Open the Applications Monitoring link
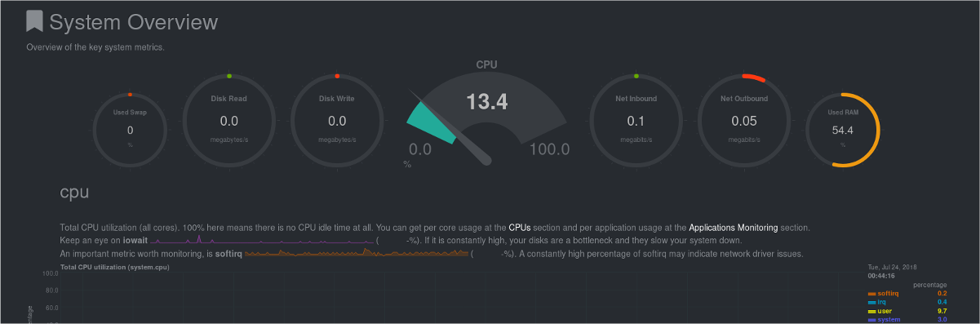 [x=734, y=227]
